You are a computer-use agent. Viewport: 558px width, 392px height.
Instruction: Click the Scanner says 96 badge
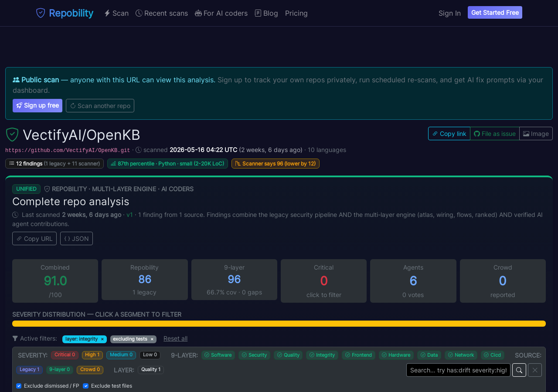(x=276, y=163)
